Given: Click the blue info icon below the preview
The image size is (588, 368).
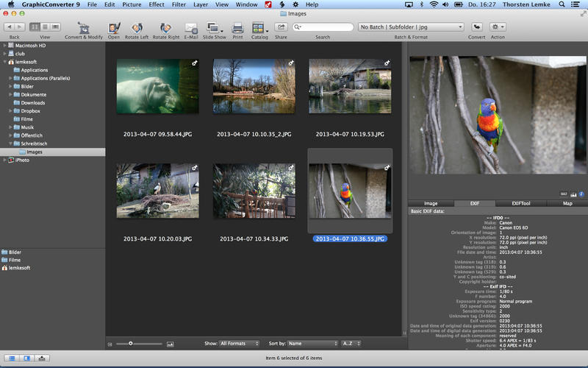Looking at the screenshot, I should click(581, 194).
